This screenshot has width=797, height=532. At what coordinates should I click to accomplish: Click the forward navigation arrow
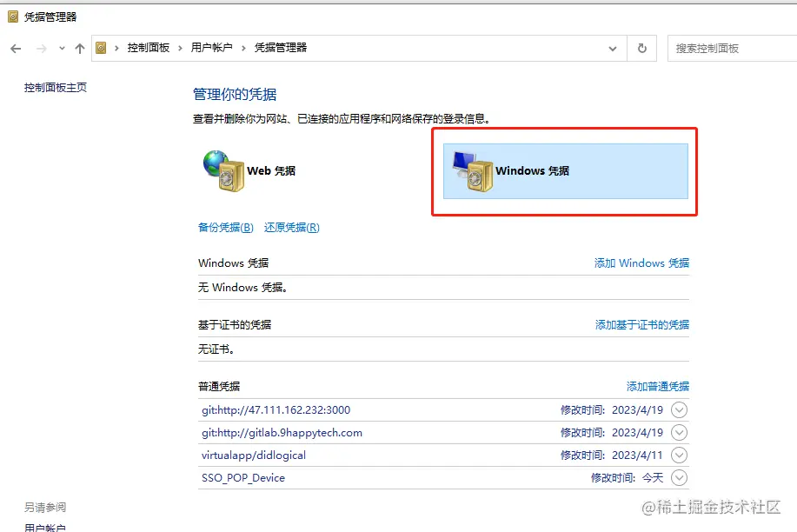(42, 49)
